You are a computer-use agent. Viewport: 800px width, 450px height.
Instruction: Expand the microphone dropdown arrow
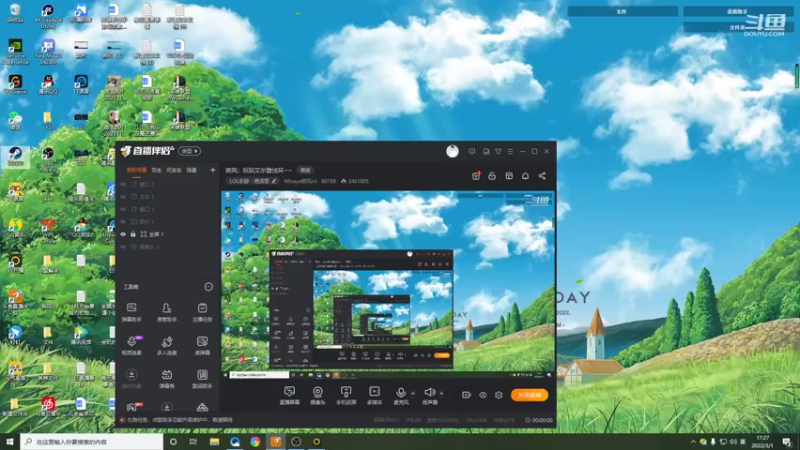413,393
